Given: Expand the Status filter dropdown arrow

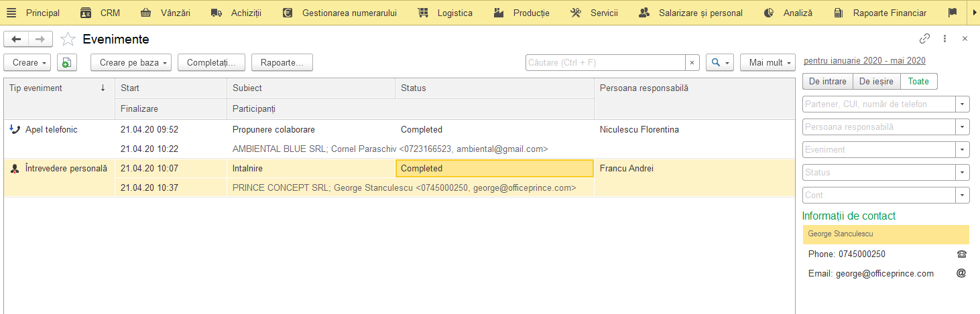Looking at the screenshot, I should pos(963,172).
